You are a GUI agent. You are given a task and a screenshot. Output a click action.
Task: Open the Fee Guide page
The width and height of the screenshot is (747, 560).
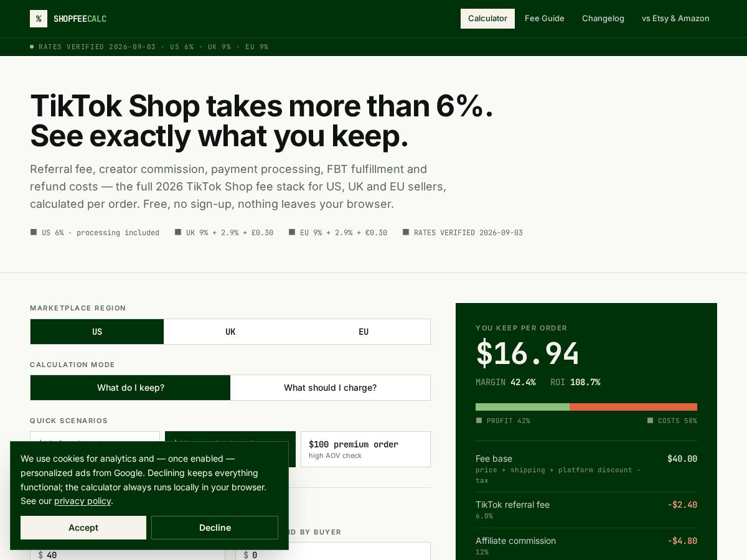coord(545,19)
